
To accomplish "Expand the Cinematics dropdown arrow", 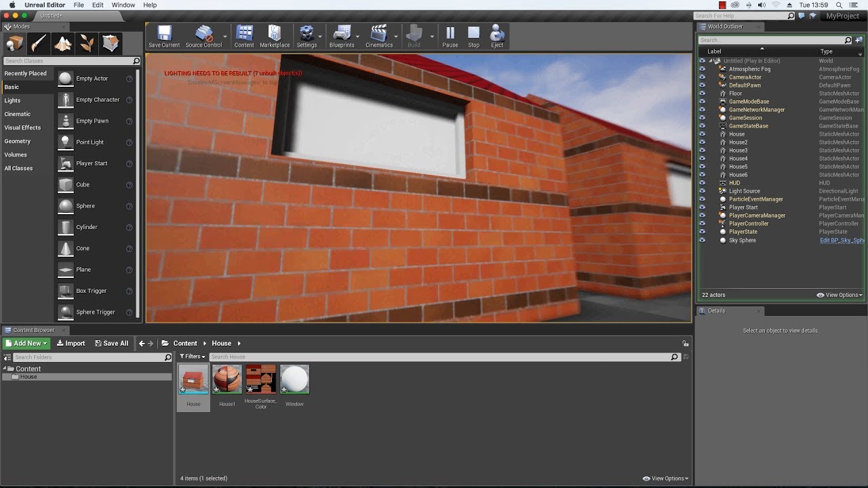I will coord(396,37).
